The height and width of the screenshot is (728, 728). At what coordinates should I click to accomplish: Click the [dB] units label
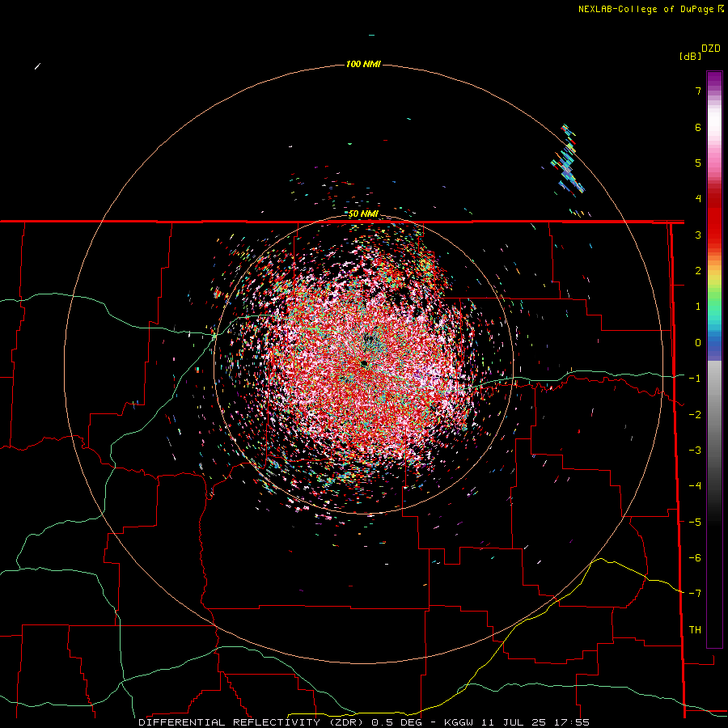click(690, 56)
